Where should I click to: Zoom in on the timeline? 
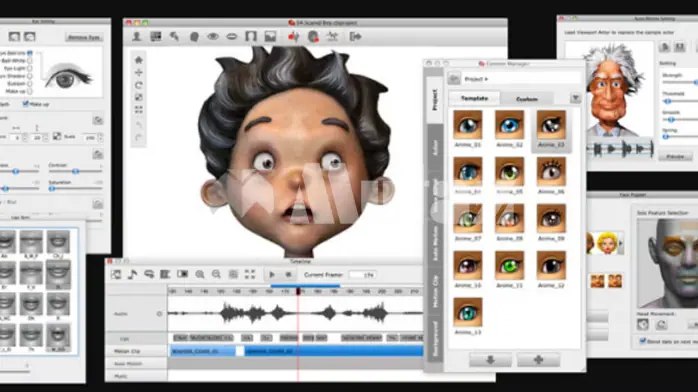coord(200,275)
